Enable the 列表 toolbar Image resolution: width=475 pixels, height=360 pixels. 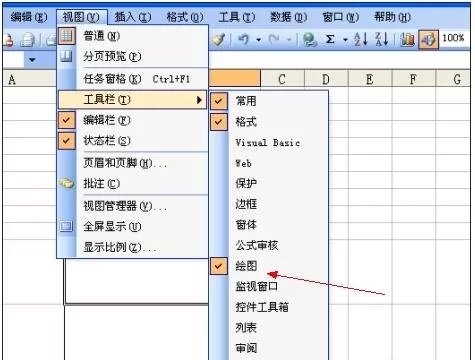click(269, 328)
